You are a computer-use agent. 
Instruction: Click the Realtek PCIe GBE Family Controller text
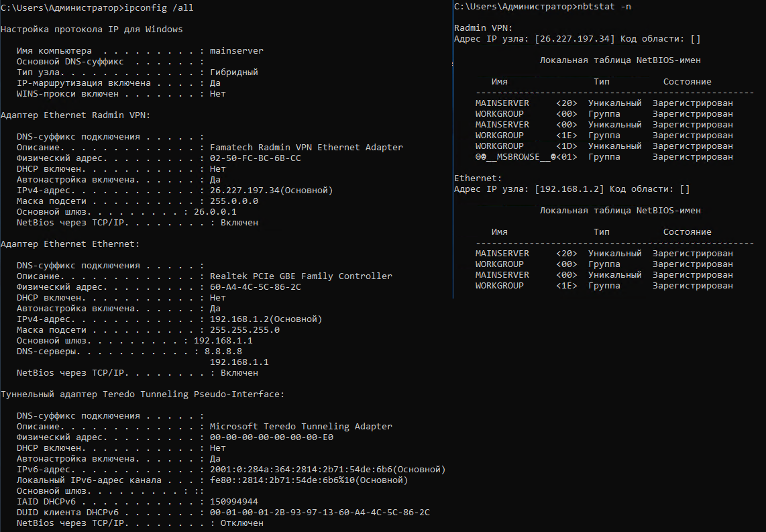(x=300, y=276)
